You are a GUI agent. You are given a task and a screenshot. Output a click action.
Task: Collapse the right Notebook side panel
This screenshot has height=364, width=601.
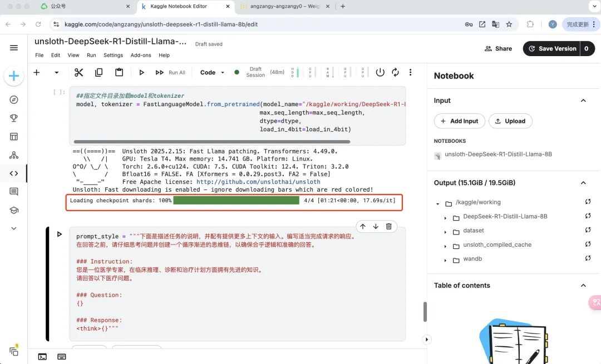(427, 340)
